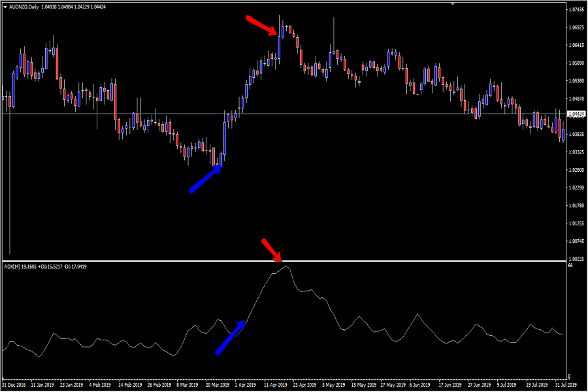This screenshot has height=392, width=588.
Task: Click the 20 Mar 2019 date label
Action: [x=218, y=385]
